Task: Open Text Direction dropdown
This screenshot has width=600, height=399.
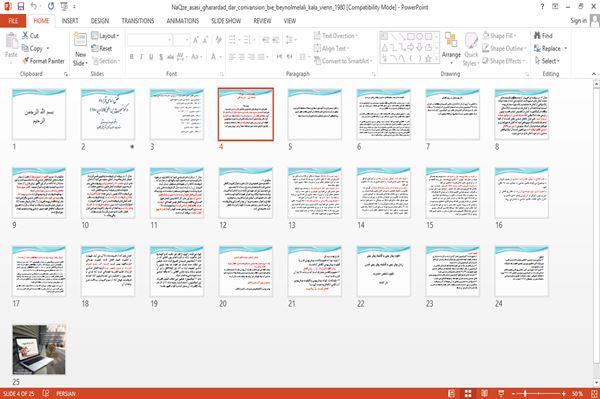Action: click(336, 36)
